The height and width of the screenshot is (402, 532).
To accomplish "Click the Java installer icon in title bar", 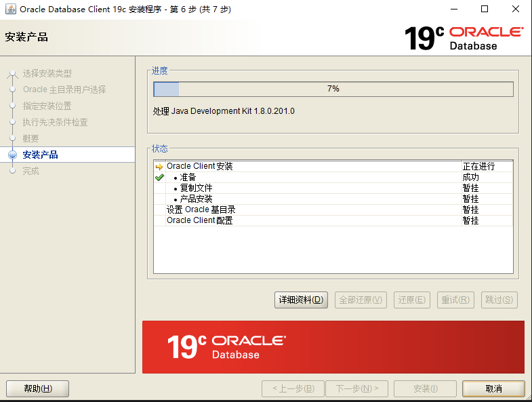I will [x=11, y=9].
